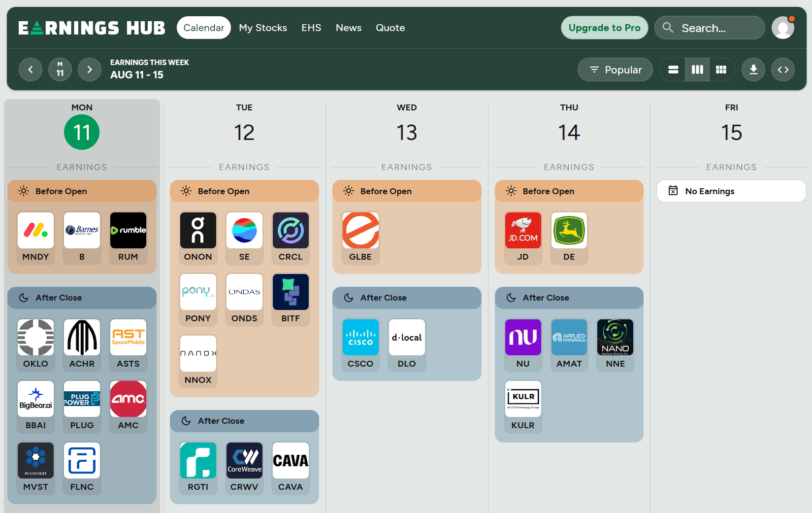812x513 pixels.
Task: Open the Applied Materials AMAT logo
Action: pos(569,337)
